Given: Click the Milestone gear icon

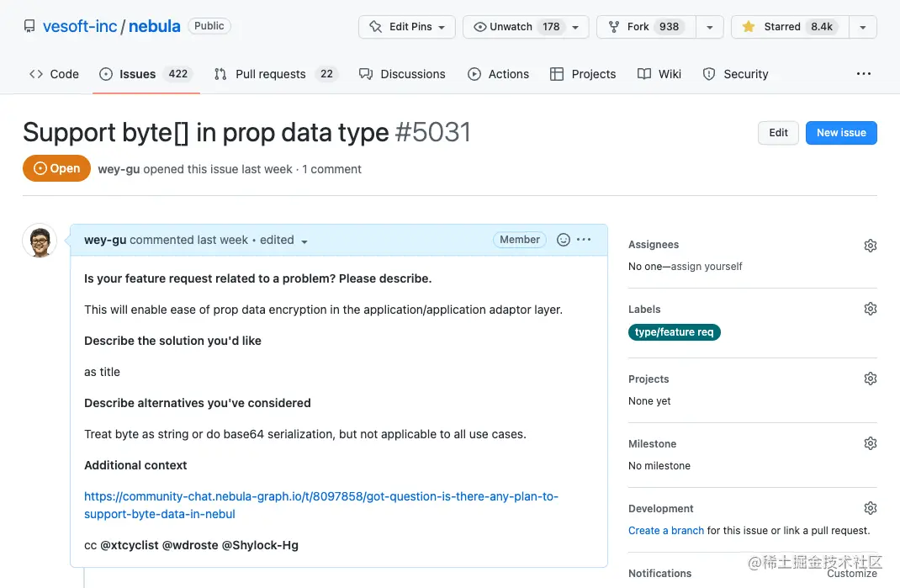Looking at the screenshot, I should 871,443.
